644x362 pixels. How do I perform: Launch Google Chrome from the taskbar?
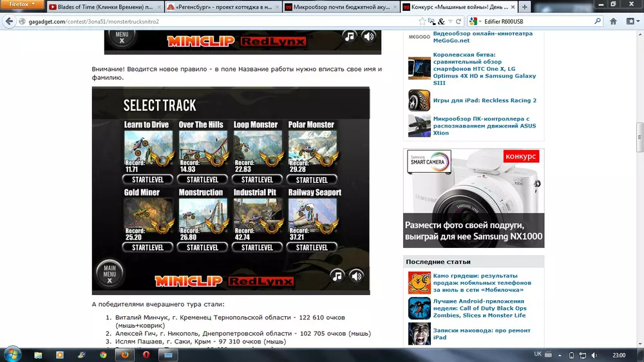tap(103, 354)
